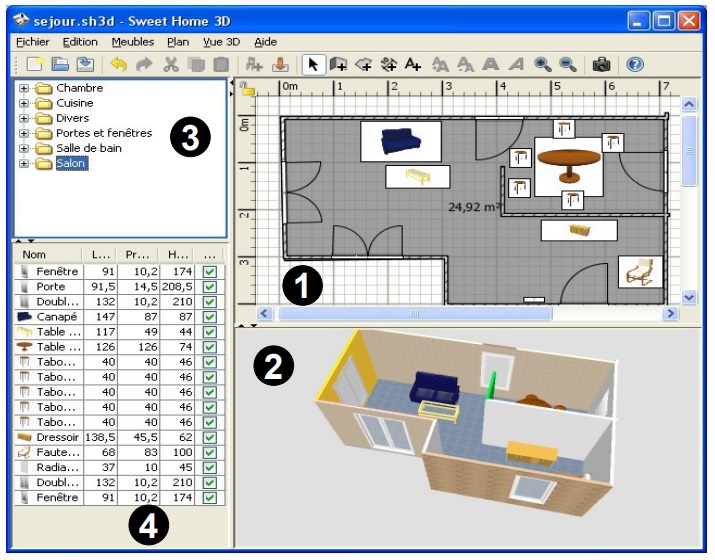Select blue sofa in plan
Screen dimensions: 715x560
pyautogui.click(x=401, y=141)
